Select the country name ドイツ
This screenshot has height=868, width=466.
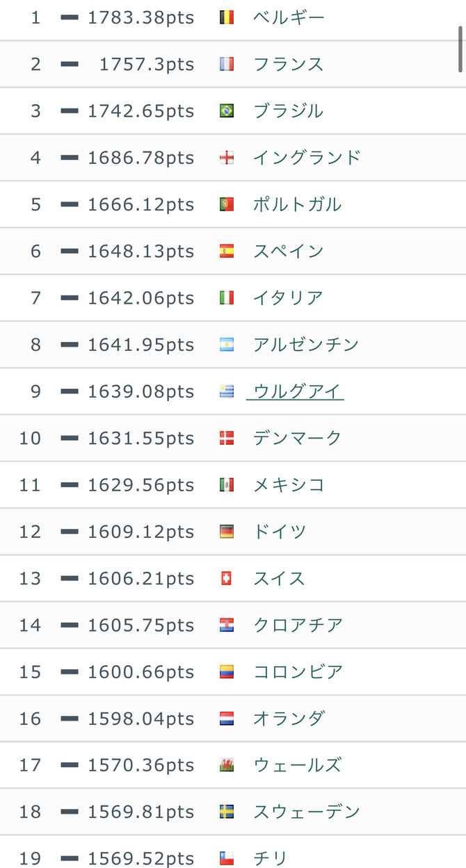click(x=278, y=531)
